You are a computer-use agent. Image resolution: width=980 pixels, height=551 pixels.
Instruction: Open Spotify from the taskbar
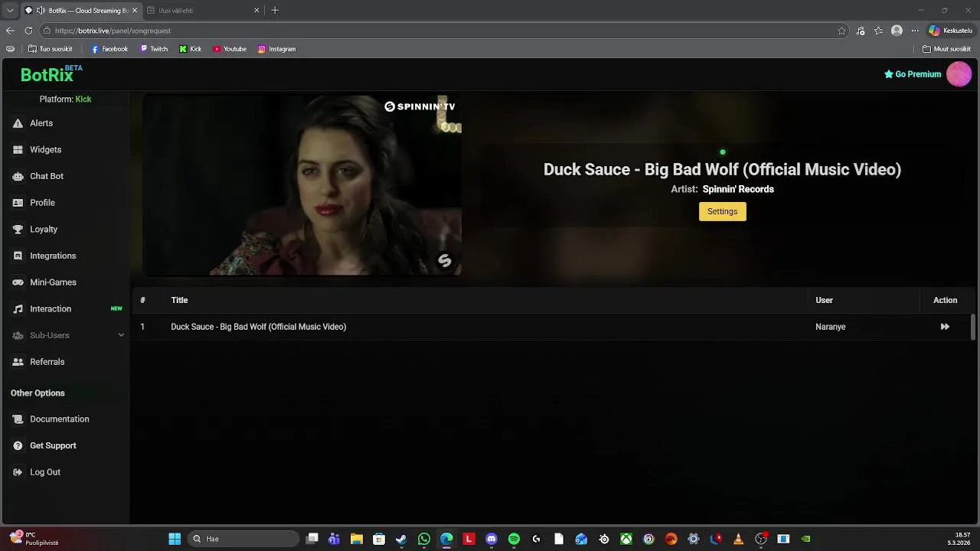click(x=514, y=539)
